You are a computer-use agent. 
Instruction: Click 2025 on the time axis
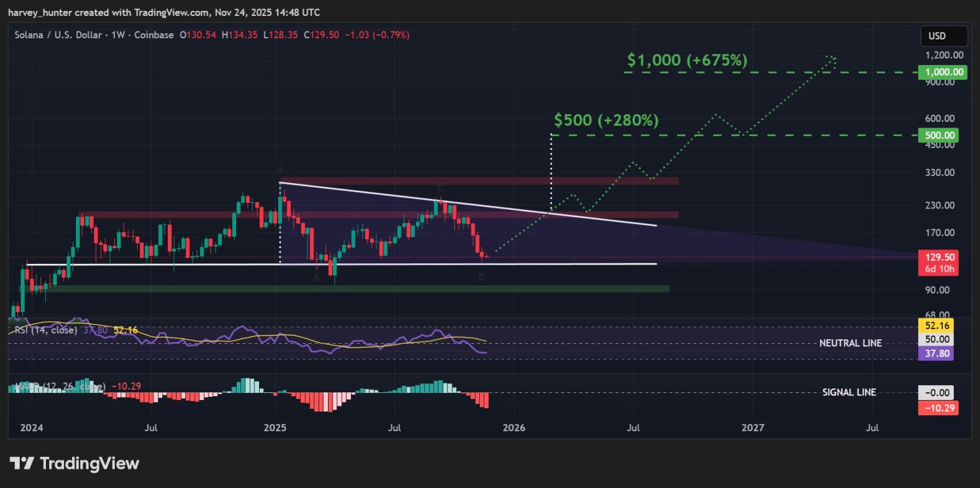275,427
